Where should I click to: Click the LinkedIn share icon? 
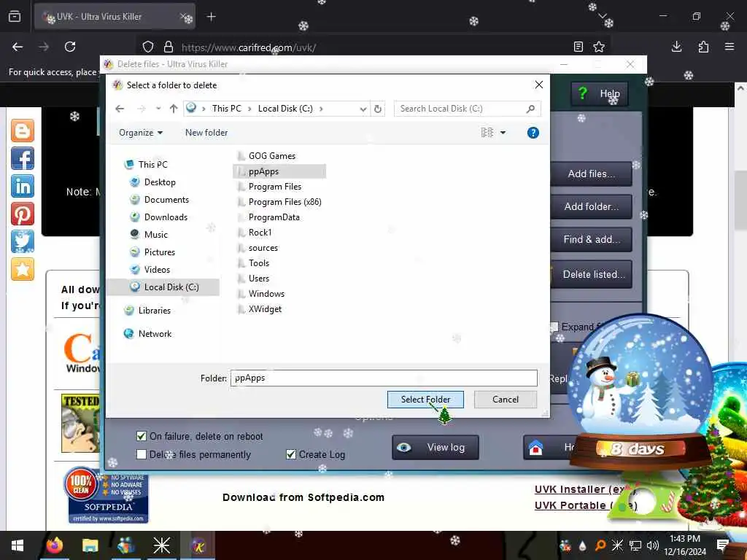click(x=23, y=186)
